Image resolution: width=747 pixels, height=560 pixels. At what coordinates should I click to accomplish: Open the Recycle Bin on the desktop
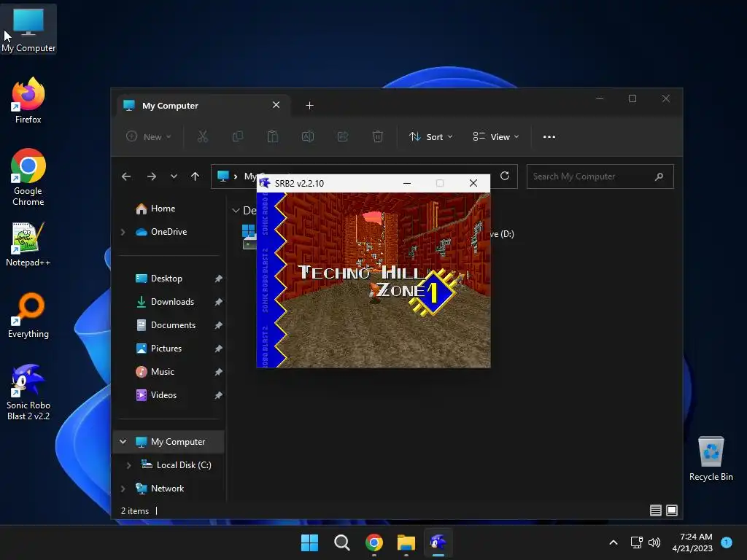point(711,458)
